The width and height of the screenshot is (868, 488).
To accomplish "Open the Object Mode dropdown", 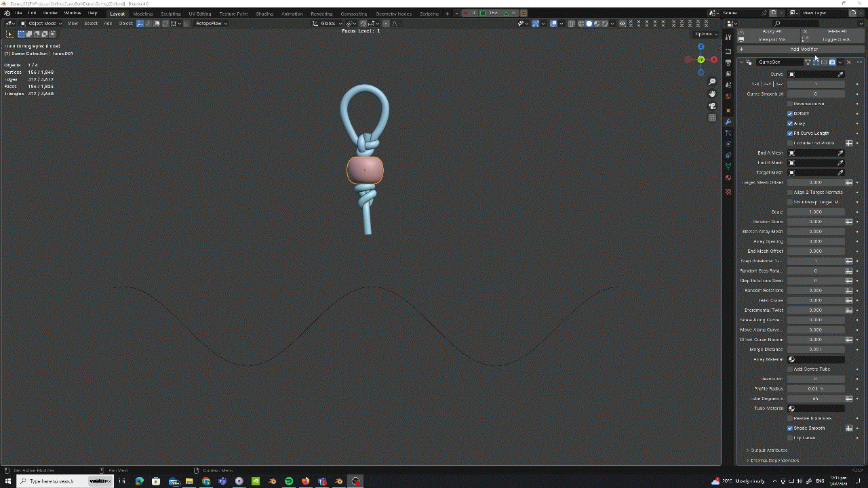I will (42, 24).
